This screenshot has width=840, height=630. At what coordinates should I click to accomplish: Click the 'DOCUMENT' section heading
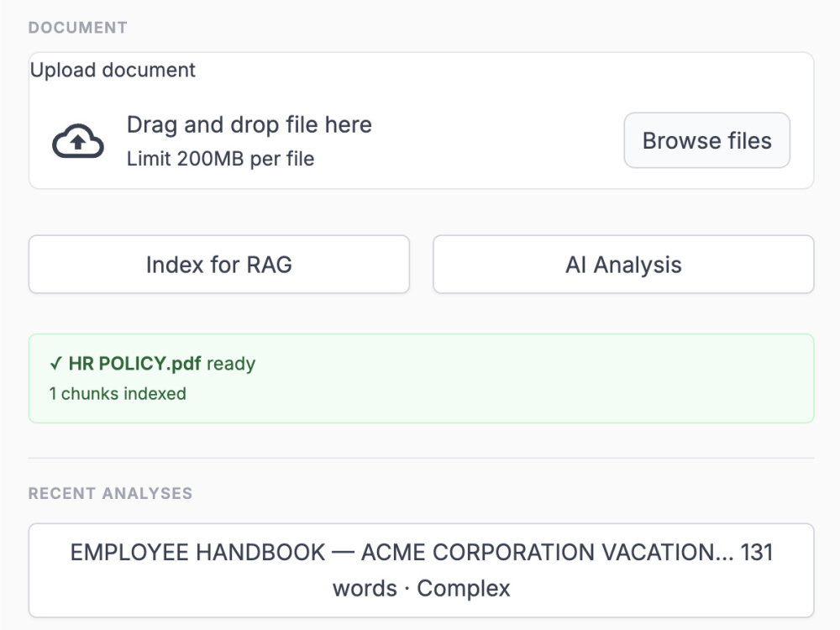point(77,28)
